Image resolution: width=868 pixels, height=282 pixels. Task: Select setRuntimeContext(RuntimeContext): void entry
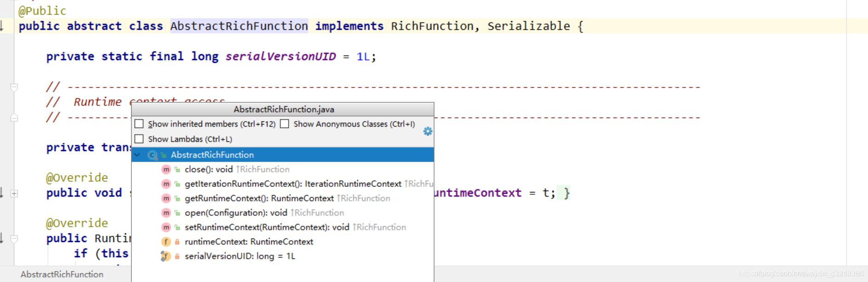pyautogui.click(x=283, y=227)
